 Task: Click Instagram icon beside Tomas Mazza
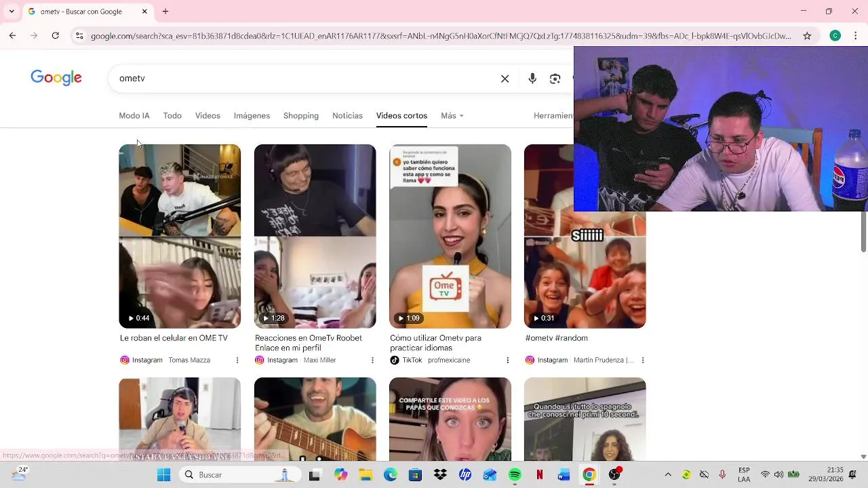tap(125, 360)
